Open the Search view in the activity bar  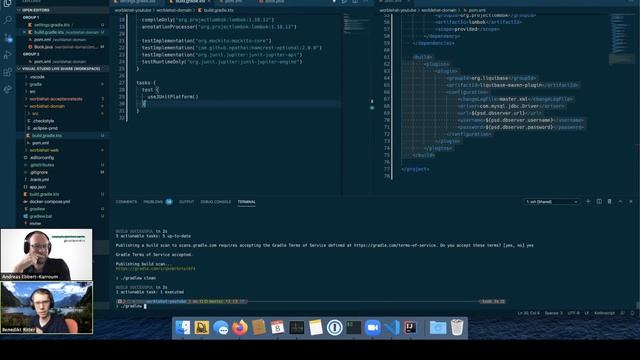click(x=7, y=19)
